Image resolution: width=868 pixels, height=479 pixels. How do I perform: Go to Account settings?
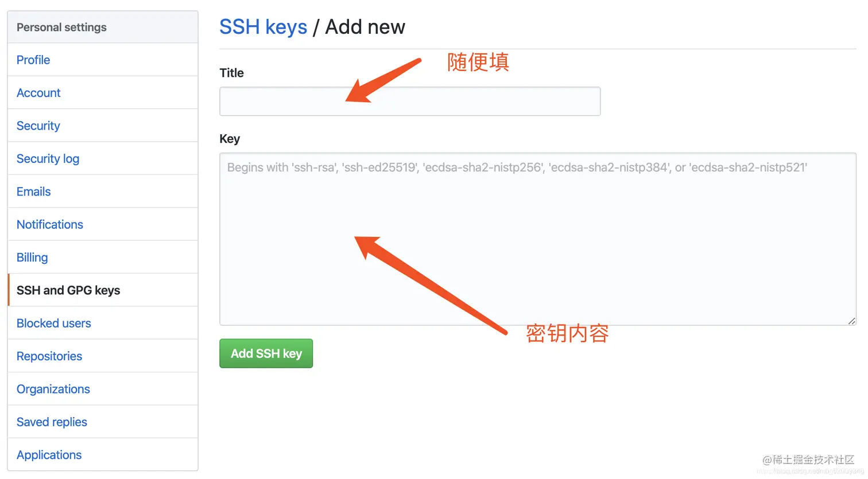click(103, 92)
